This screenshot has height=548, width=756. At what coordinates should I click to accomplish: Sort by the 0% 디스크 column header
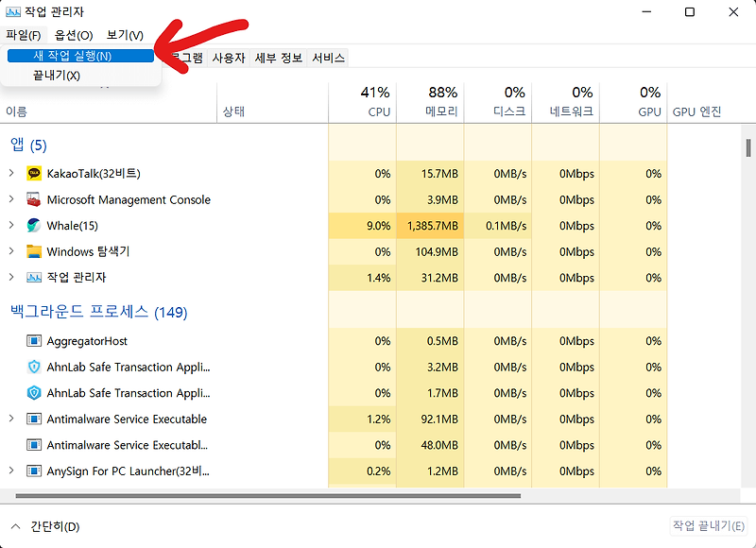[x=498, y=102]
